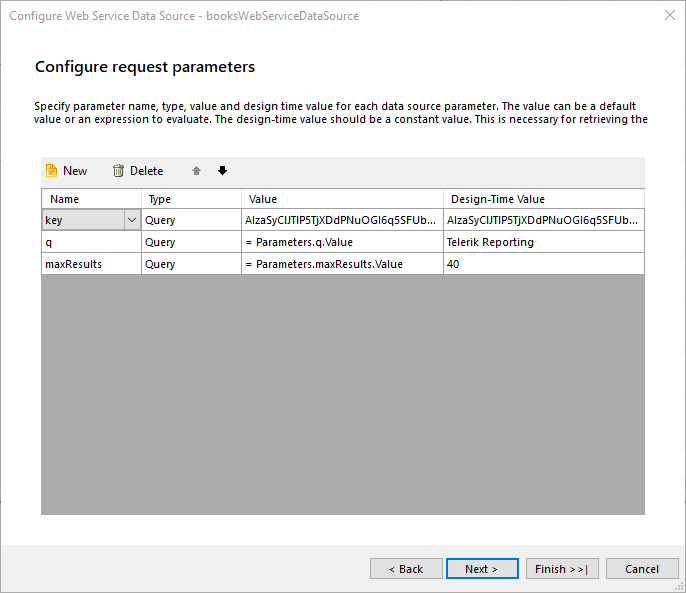Viewport: 686px width, 593px height.
Task: Click the Name column header
Action: pos(90,199)
